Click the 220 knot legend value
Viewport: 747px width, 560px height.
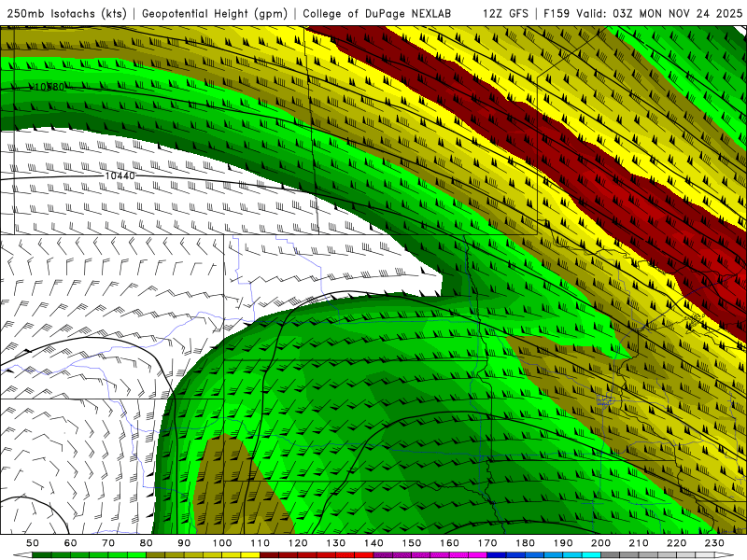coord(676,543)
